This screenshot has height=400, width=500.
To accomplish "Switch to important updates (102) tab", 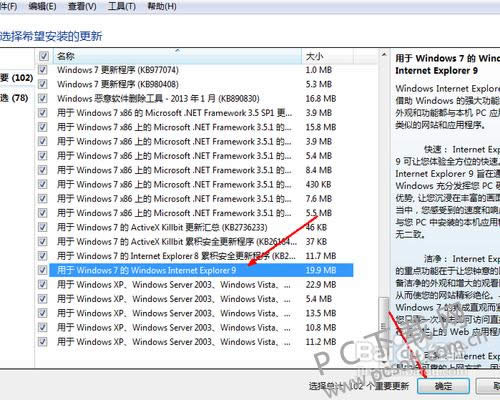I will click(17, 78).
